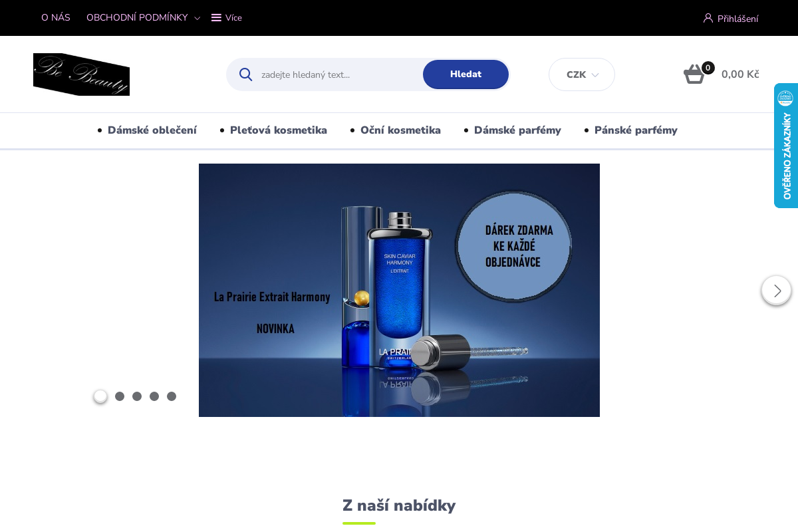The image size is (798, 532).
Task: Click the user icon beside Přihlášení
Action: point(708,18)
